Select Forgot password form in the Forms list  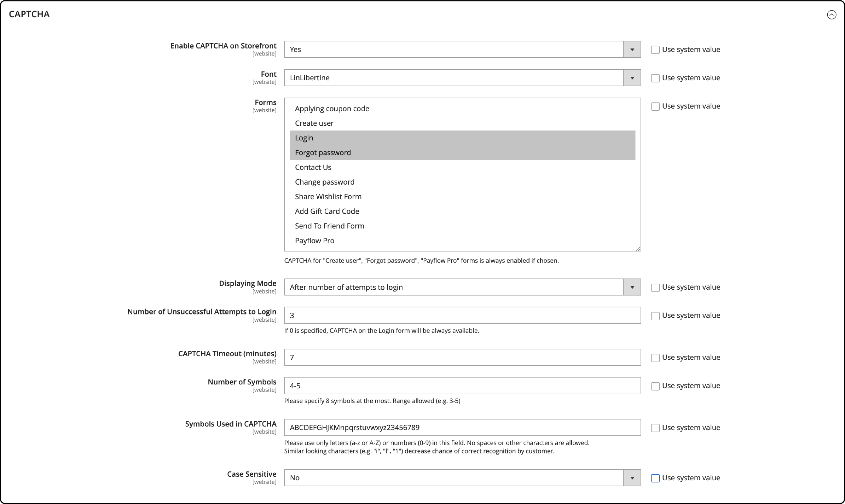[x=323, y=152]
